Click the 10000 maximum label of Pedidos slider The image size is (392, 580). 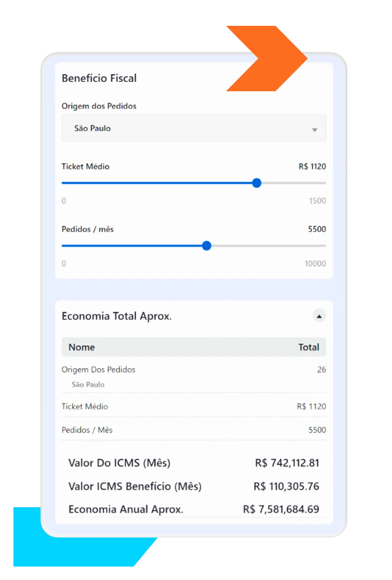coord(315,264)
